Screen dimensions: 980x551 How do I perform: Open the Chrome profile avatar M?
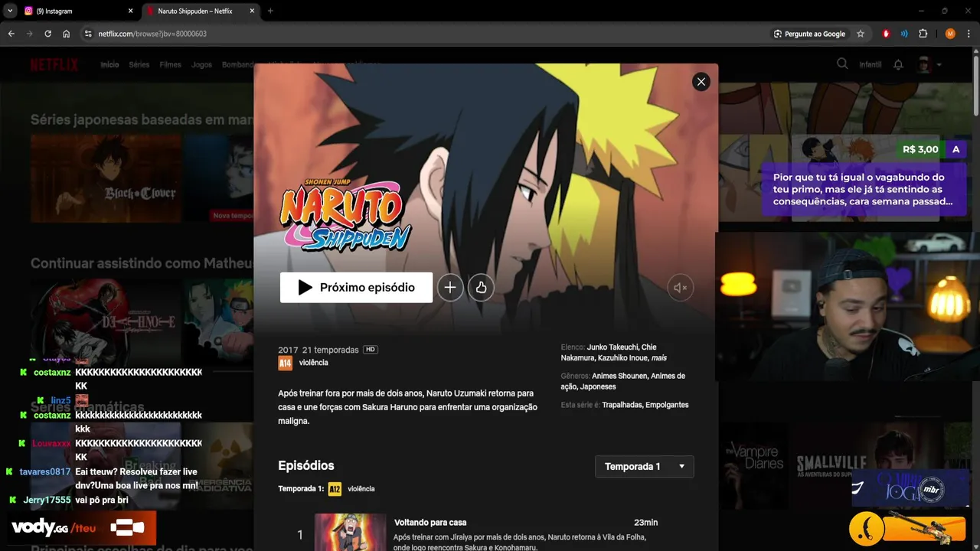(x=950, y=34)
